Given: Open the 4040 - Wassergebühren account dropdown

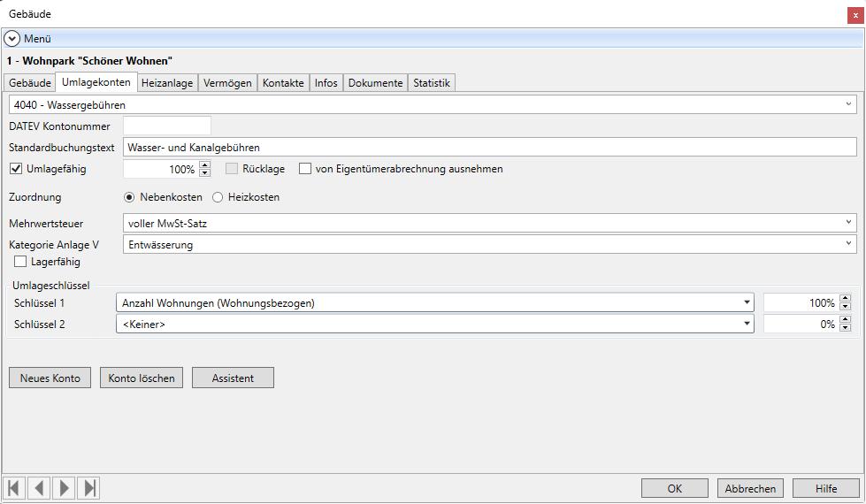Looking at the screenshot, I should [433, 105].
